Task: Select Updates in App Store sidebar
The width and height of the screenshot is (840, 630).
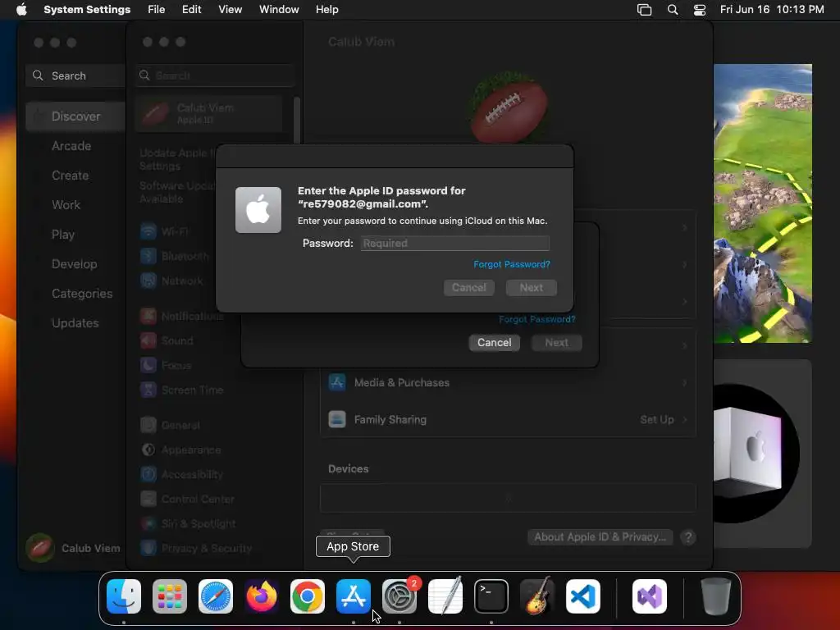Action: click(x=75, y=323)
